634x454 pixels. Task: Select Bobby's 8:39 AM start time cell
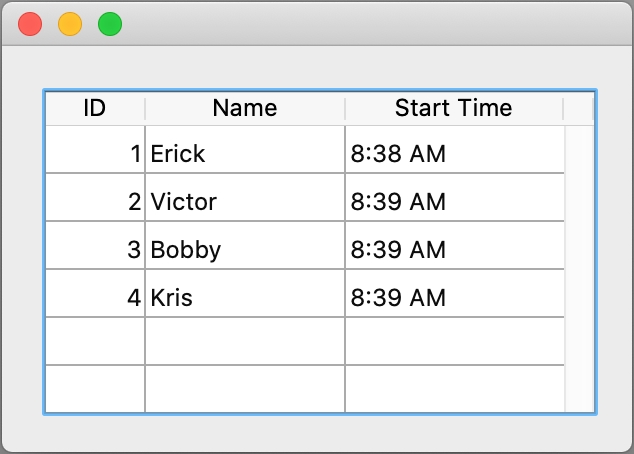454,250
